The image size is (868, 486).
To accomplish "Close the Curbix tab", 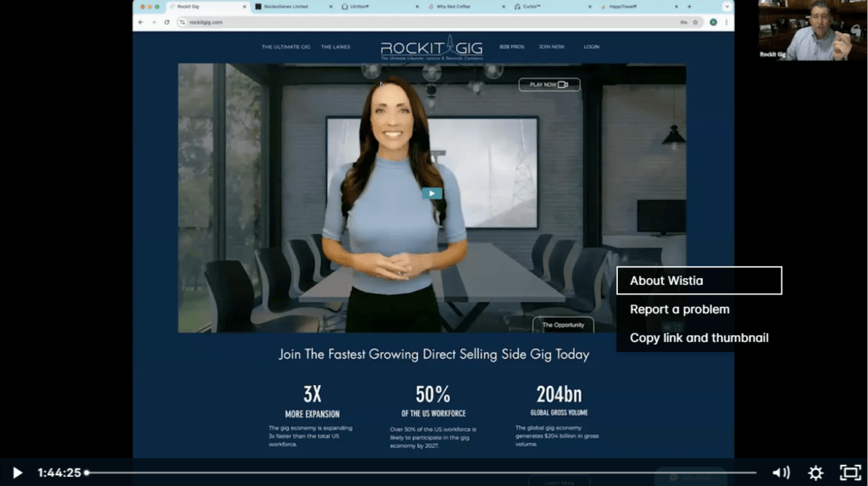I will tap(590, 7).
